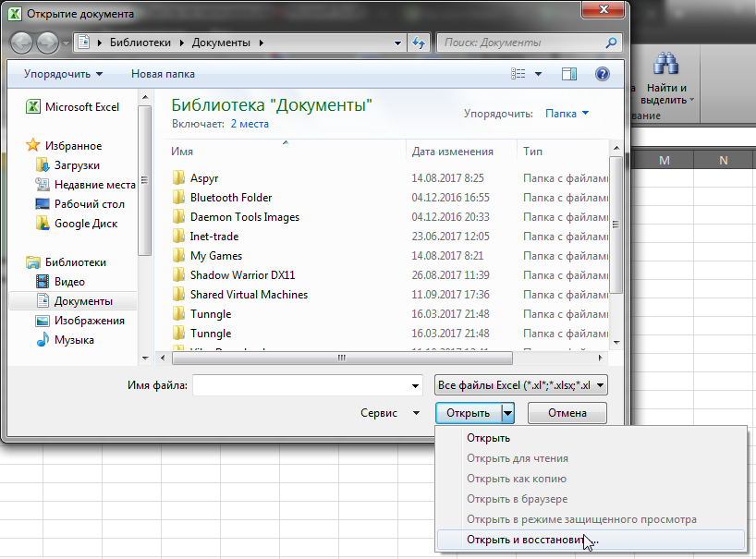The image size is (756, 559).
Task: Click the refresh button beside address bar
Action: pos(419,43)
